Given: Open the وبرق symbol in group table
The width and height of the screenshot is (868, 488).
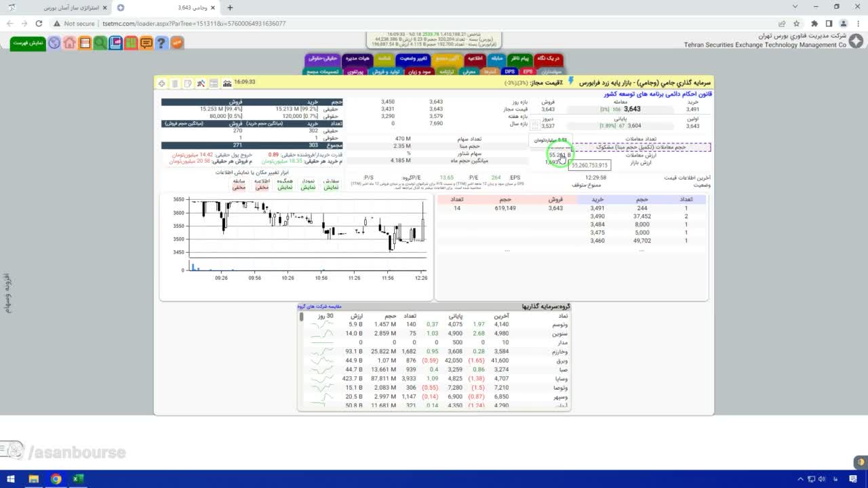Looking at the screenshot, I should click(561, 361).
